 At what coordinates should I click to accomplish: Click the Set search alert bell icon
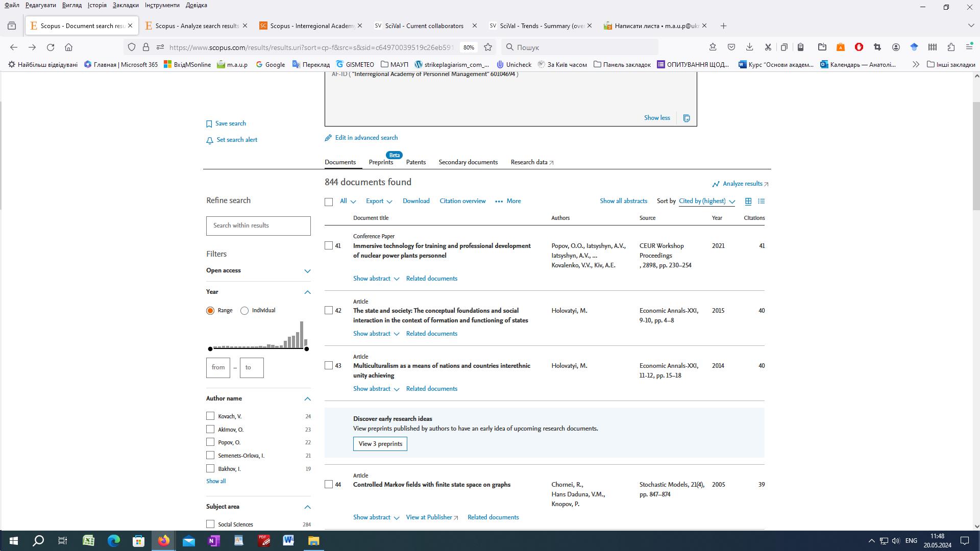tap(209, 140)
